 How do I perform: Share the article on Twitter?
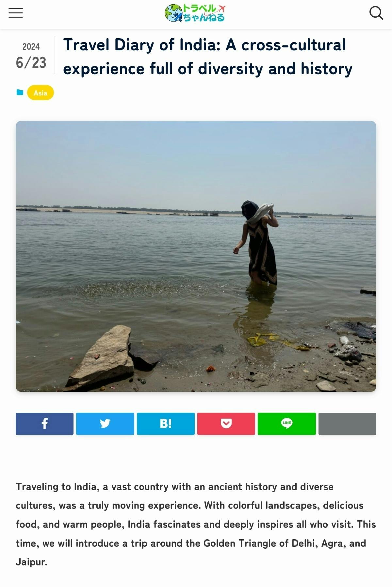click(x=105, y=423)
